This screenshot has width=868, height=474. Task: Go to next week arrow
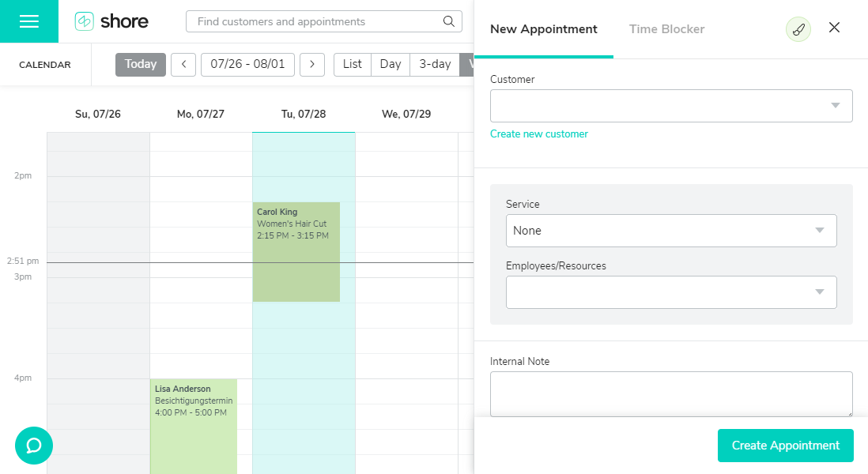(x=312, y=64)
